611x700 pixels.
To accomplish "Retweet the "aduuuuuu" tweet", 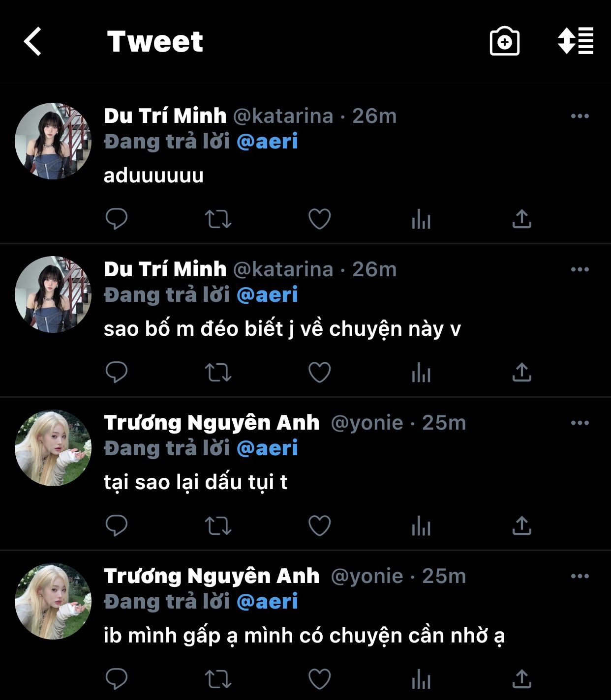I will (218, 219).
